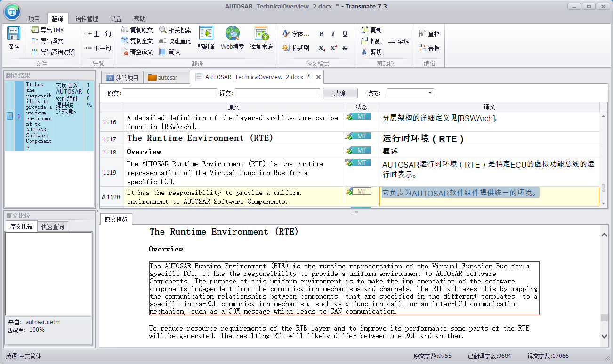Export TMX with 导出TMX
The width and height of the screenshot is (613, 364).
pos(47,30)
